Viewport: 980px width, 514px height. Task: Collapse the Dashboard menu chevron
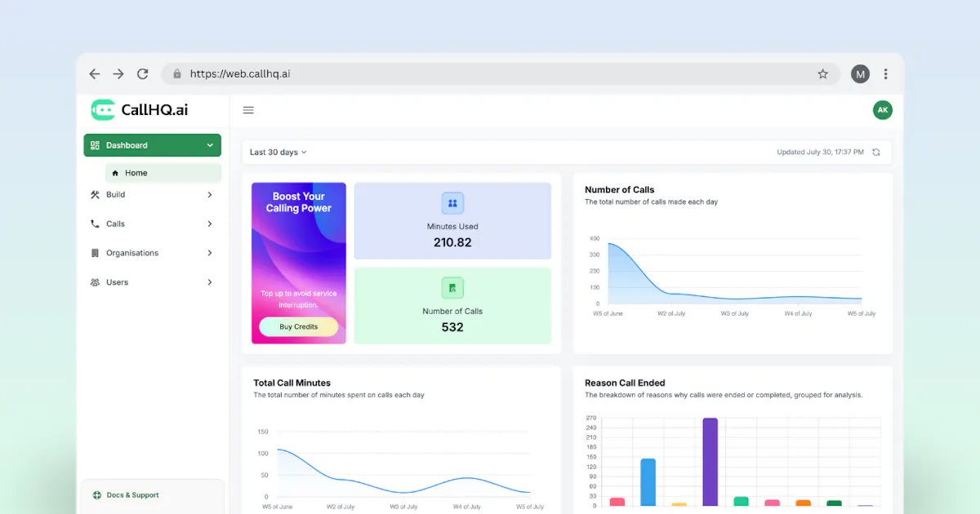(210, 145)
